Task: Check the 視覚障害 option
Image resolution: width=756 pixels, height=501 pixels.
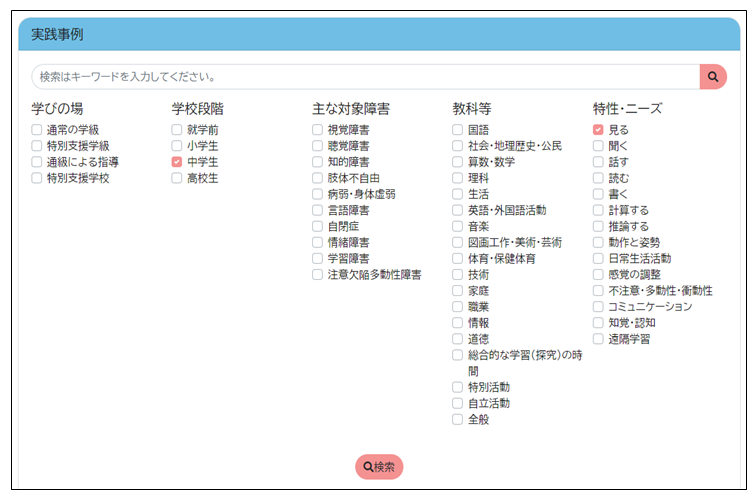Action: pos(318,130)
